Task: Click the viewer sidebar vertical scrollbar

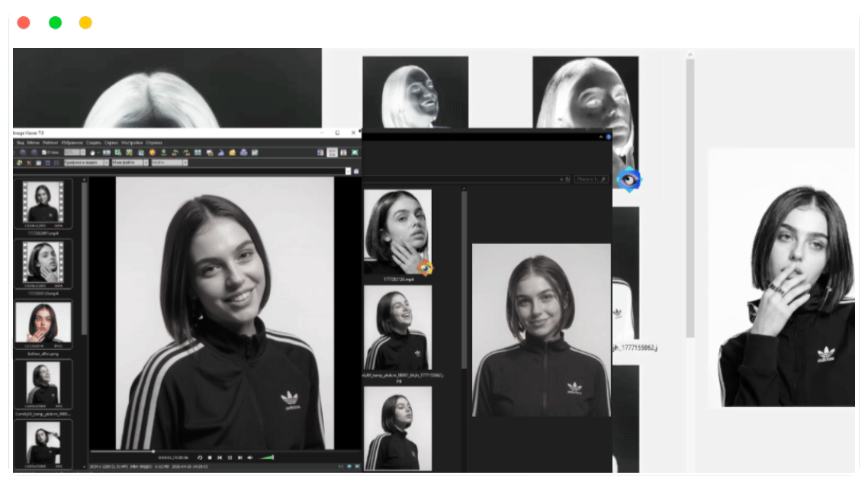Action: (x=84, y=257)
